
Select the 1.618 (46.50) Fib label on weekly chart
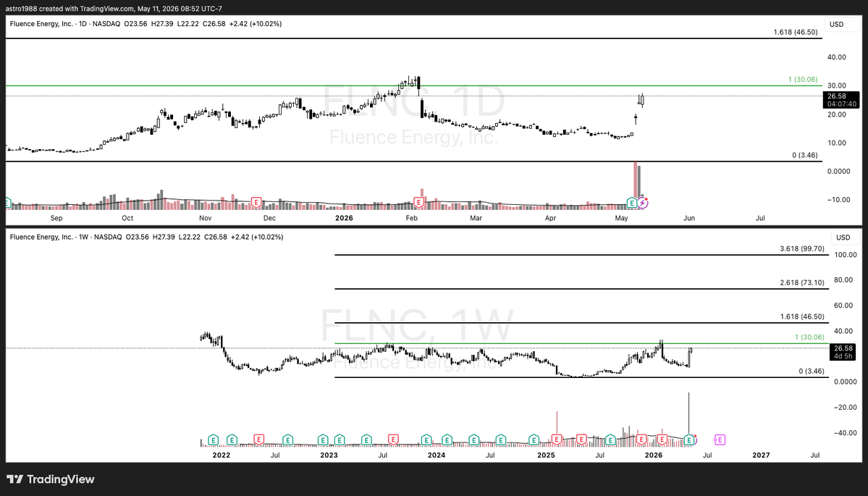pos(802,316)
